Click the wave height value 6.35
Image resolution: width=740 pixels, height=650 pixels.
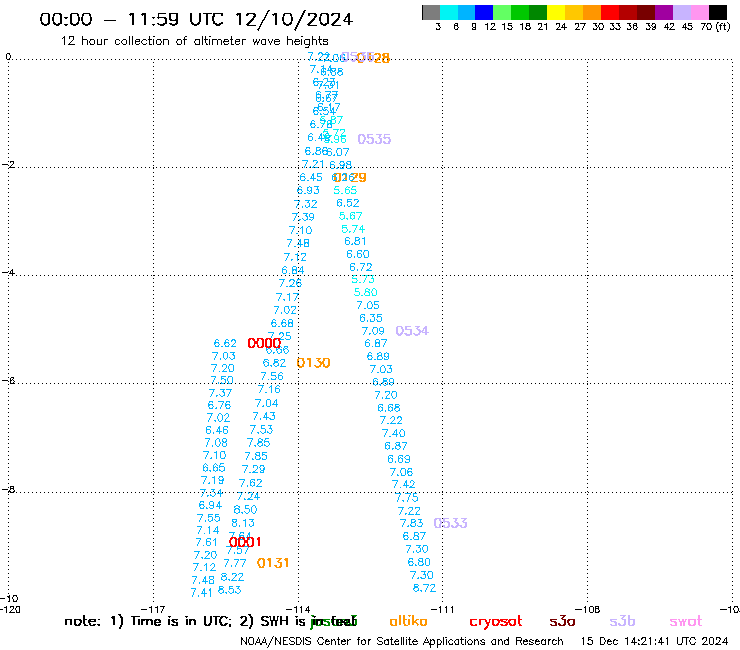coord(370,318)
